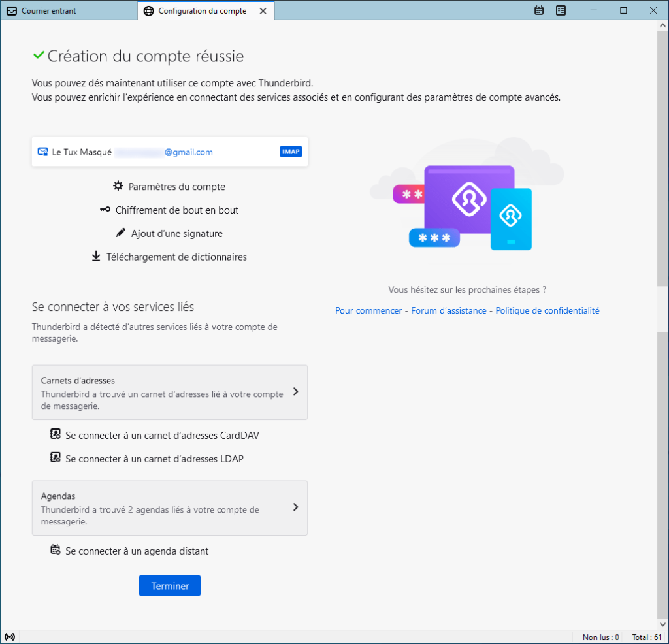669x644 pixels.
Task: Click the Courrier entrant inbox icon
Action: (12, 11)
